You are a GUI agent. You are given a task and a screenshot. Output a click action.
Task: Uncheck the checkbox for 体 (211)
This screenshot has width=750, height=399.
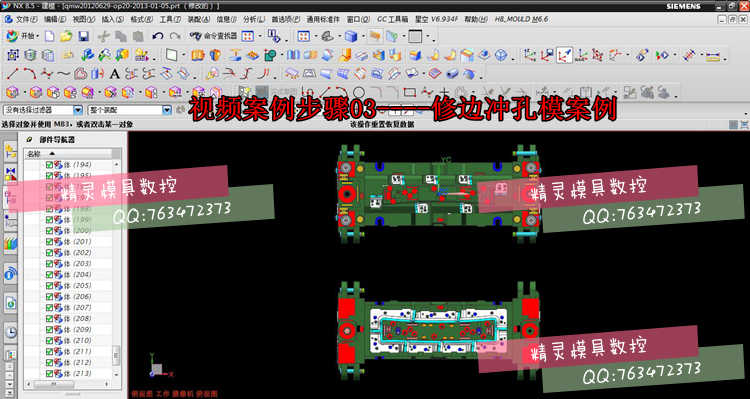(49, 352)
